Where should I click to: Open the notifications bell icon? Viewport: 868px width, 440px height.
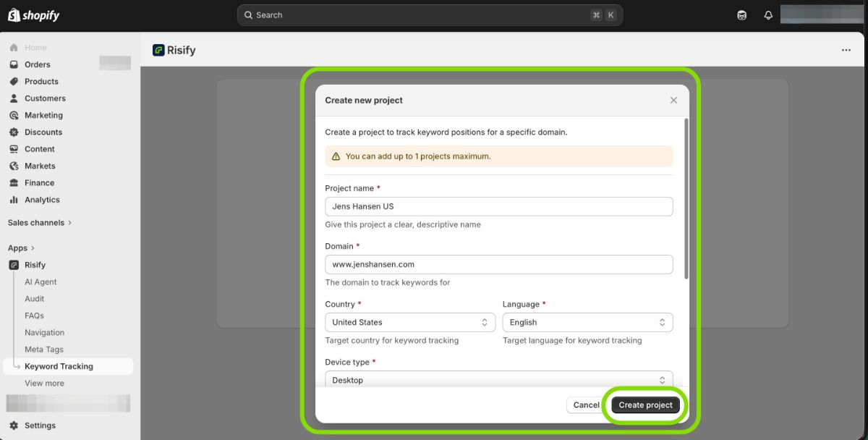click(768, 15)
